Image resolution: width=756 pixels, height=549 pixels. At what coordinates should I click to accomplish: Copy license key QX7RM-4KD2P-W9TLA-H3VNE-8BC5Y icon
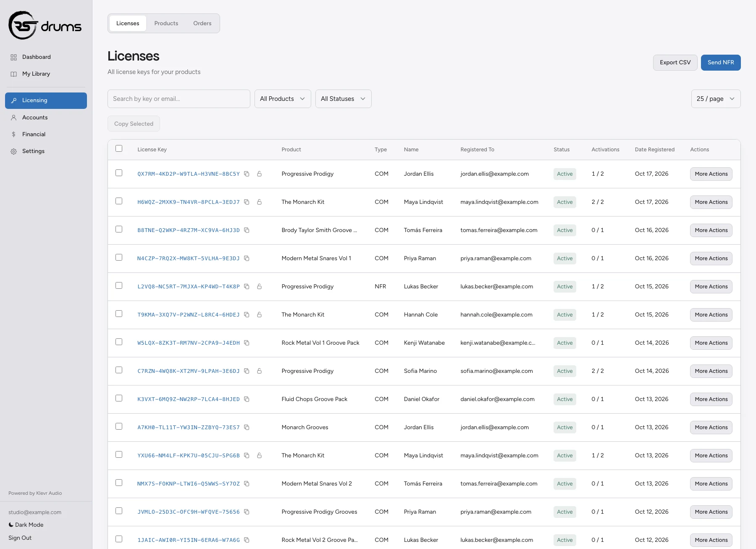(x=247, y=174)
